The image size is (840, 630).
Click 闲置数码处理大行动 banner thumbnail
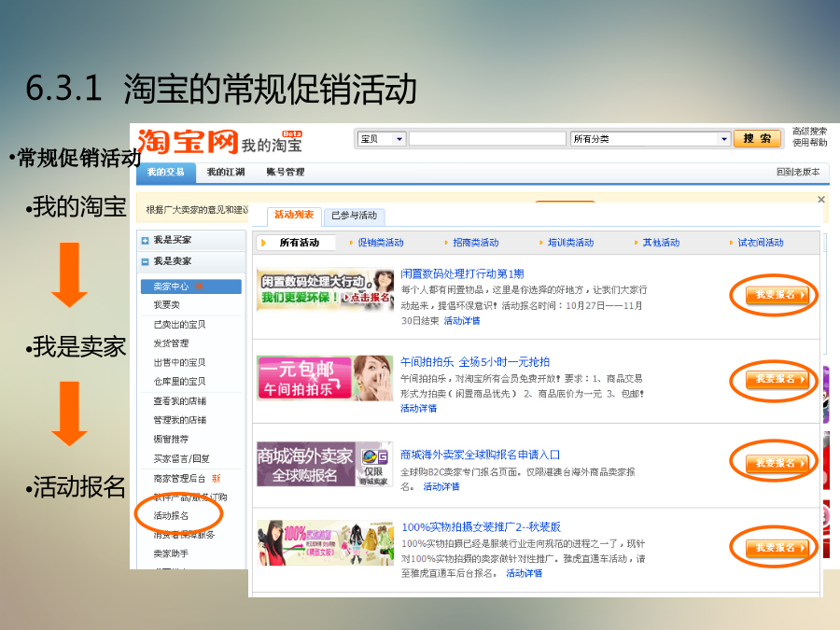click(x=325, y=290)
